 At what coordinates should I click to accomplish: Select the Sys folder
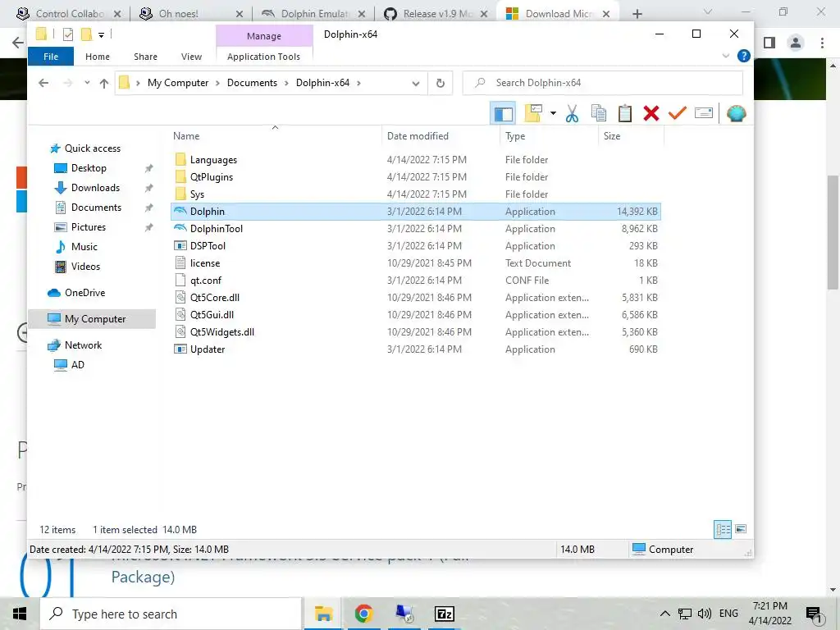(x=416, y=194)
